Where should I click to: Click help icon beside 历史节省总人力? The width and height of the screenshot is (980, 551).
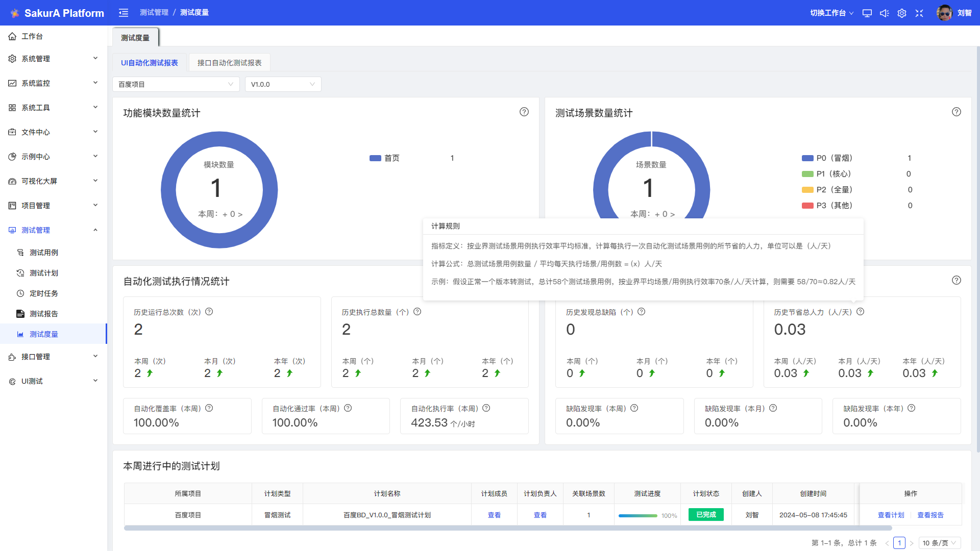(x=860, y=312)
